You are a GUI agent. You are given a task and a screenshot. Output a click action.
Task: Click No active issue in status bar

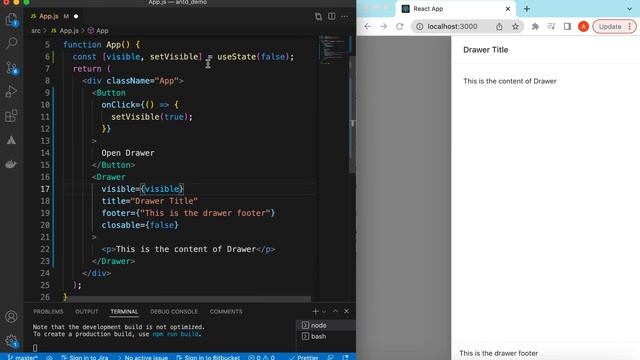tap(142, 357)
